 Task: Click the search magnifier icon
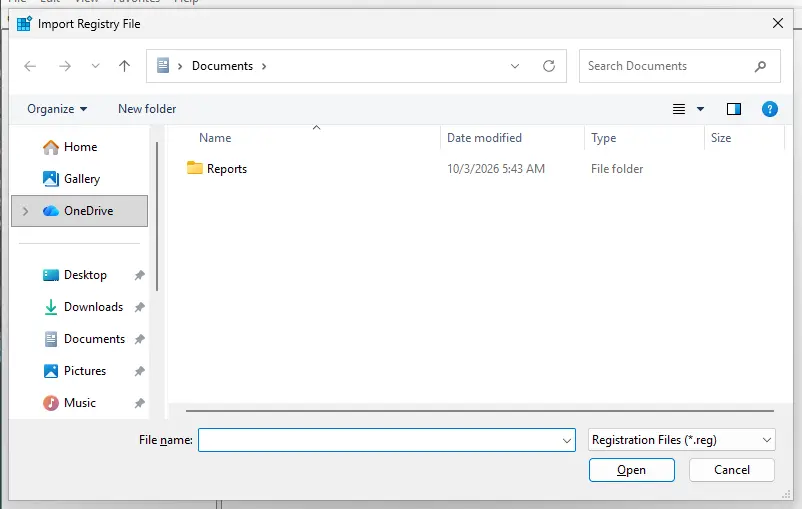pyautogui.click(x=760, y=66)
